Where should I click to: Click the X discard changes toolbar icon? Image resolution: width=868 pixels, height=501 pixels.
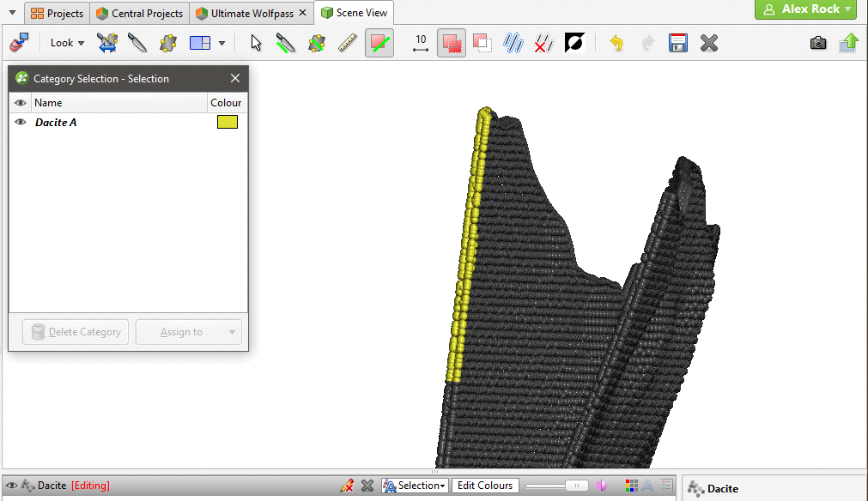(x=708, y=43)
